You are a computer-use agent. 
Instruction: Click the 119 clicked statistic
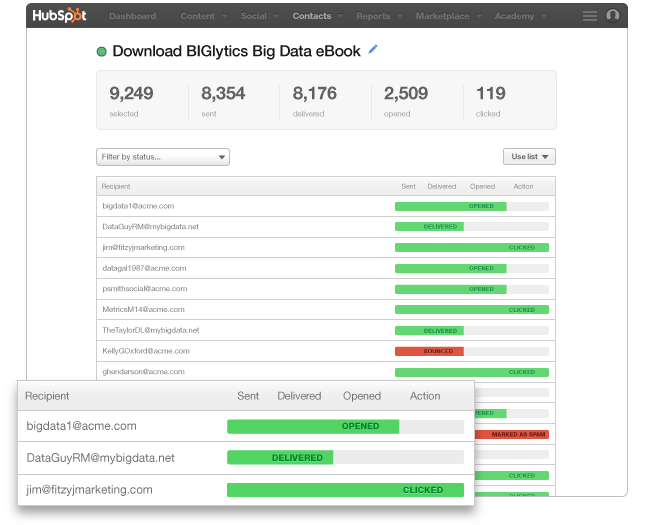(491, 100)
